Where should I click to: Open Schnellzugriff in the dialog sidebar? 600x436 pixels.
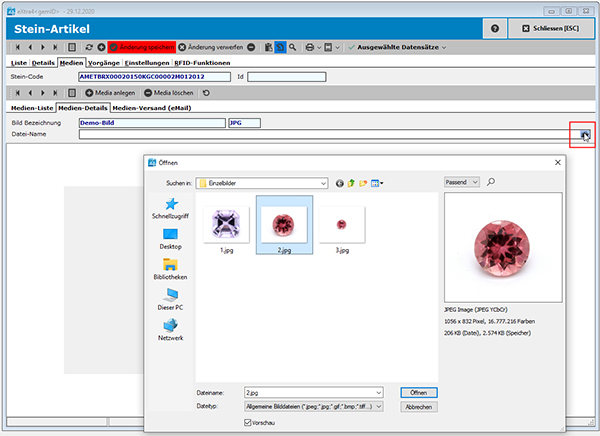[x=170, y=209]
